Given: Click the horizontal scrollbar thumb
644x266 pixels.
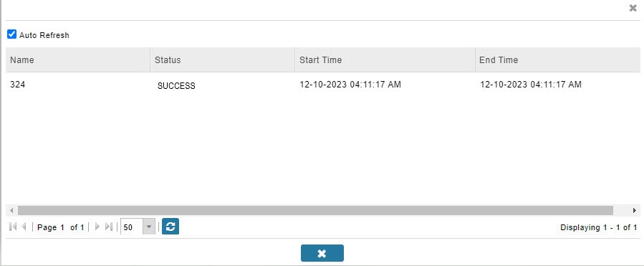Looking at the screenshot, I should coord(315,210).
